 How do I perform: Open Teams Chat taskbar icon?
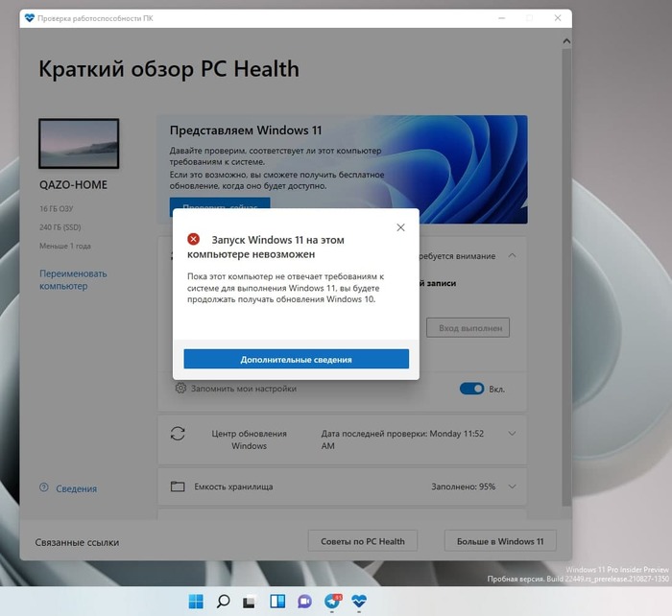coord(304,601)
